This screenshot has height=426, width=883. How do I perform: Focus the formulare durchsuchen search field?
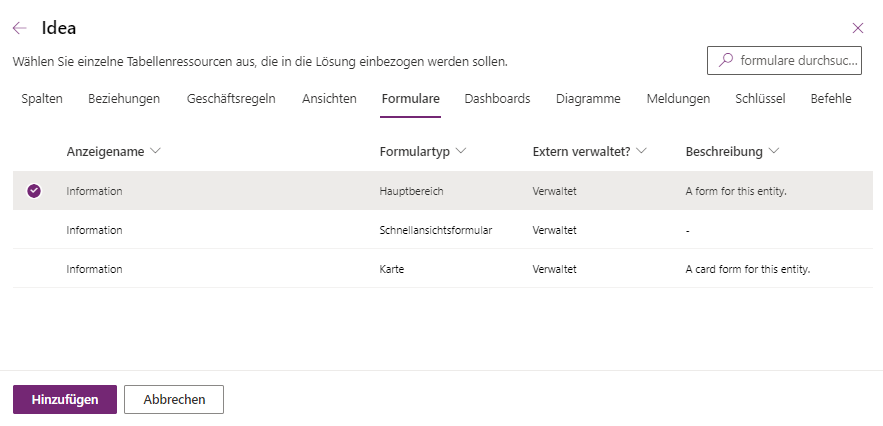[798, 61]
